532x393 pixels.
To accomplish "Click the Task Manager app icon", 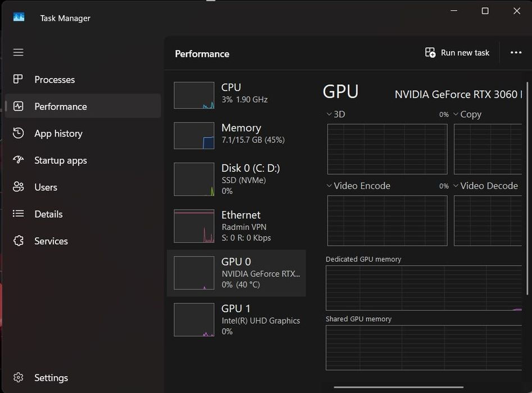I will [19, 17].
